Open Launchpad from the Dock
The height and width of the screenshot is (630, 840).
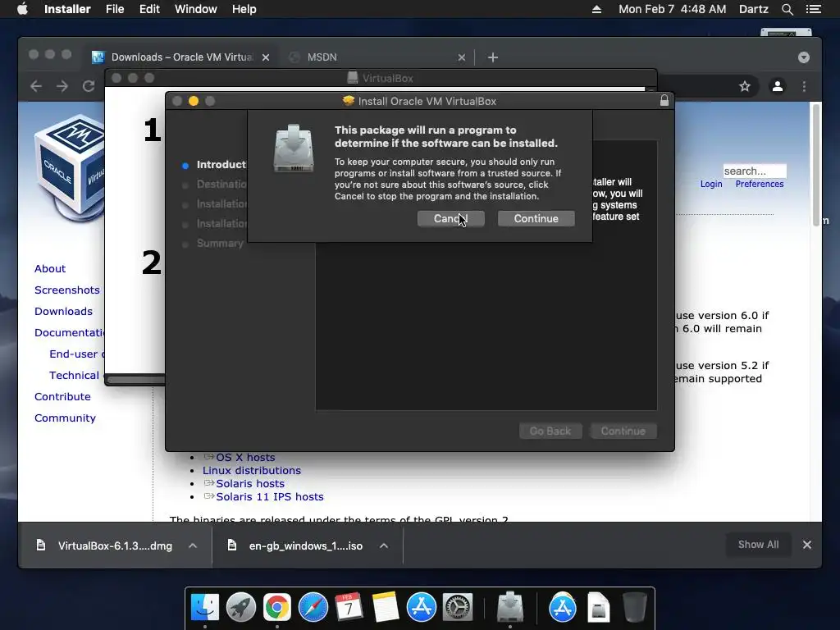coord(241,608)
